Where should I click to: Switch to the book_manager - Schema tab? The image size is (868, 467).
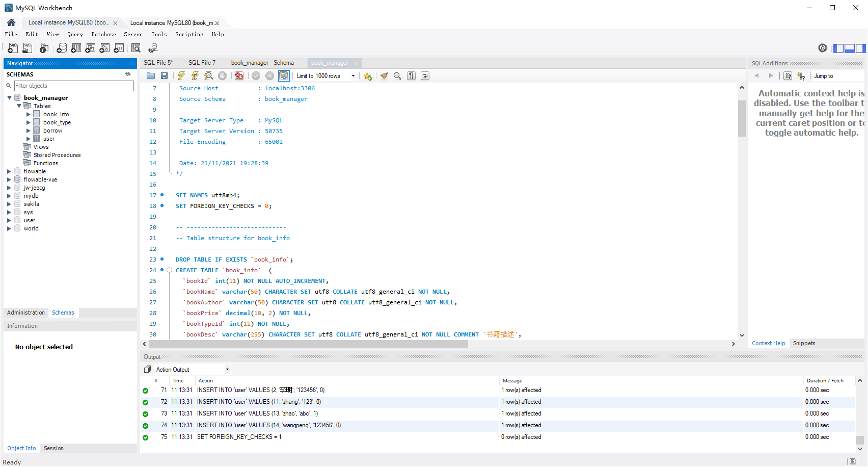(x=262, y=63)
